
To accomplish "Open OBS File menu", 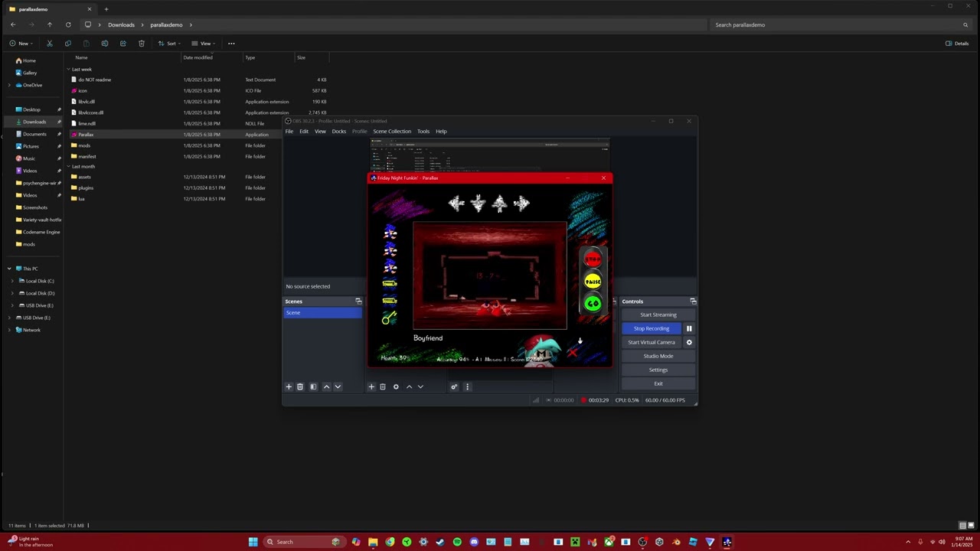I will 289,132.
